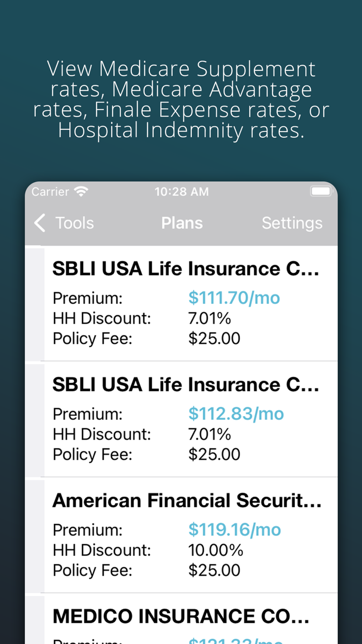Image resolution: width=362 pixels, height=644 pixels.
Task: Tap the $119.16/mo premium amount
Action: pos(234,530)
